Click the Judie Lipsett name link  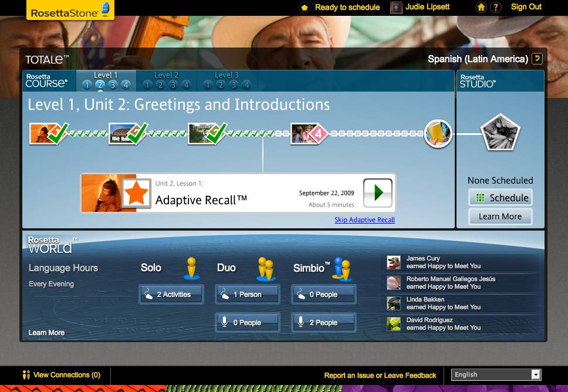pyautogui.click(x=427, y=7)
